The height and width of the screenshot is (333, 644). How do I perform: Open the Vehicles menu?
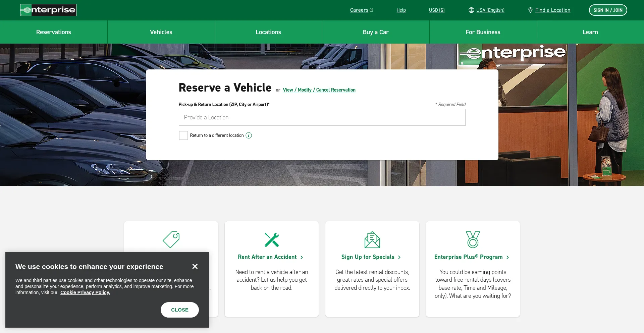coord(161,32)
